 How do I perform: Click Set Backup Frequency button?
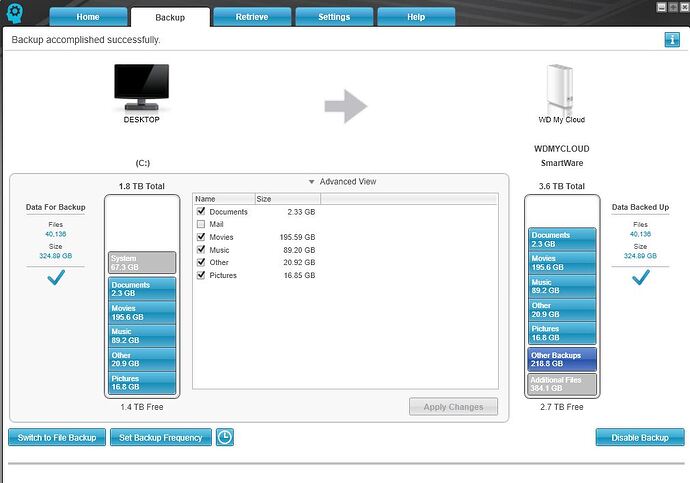click(161, 438)
